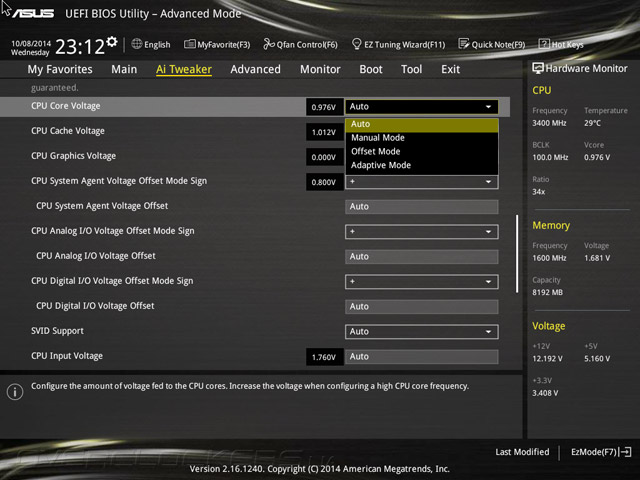The image size is (640, 480).
Task: Select CPU System Agent Voltage Offset Mode Sign label
Action: [119, 181]
